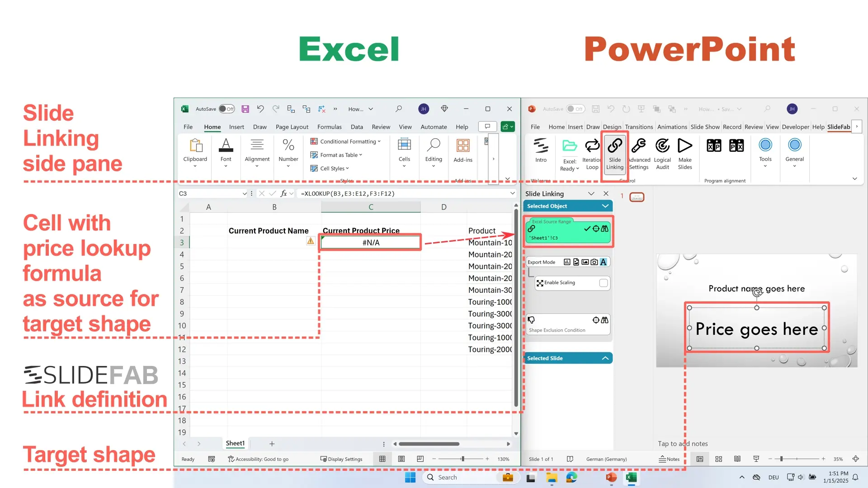Click the Slide Linking ribbon button
The height and width of the screenshot is (488, 868).
614,154
